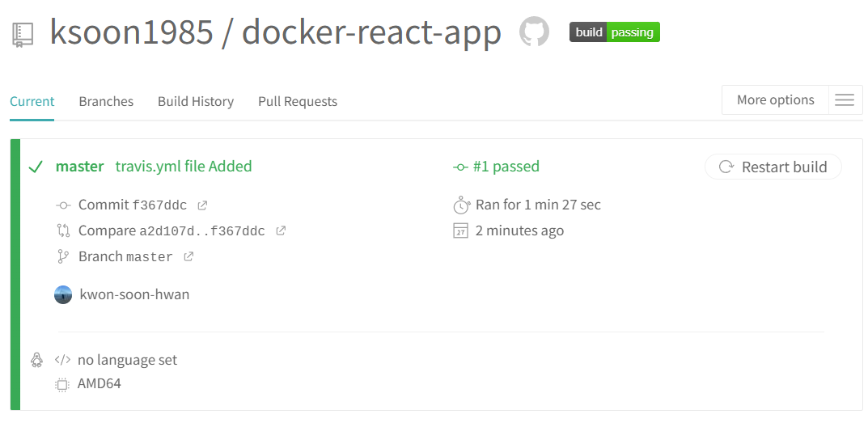Viewport: 868px width, 427px height.
Task: Open the #1 passed build link
Action: pyautogui.click(x=506, y=167)
